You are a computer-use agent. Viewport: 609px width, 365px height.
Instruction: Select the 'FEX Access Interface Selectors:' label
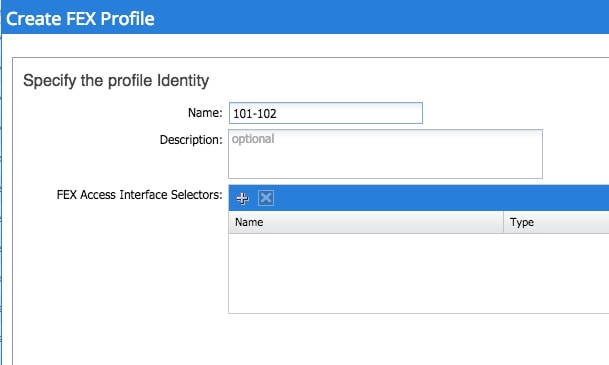pyautogui.click(x=139, y=195)
